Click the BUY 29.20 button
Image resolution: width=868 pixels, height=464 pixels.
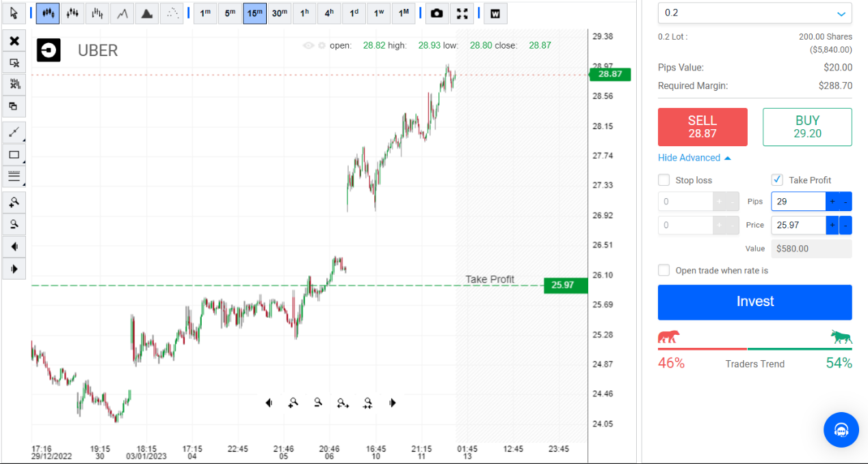(x=807, y=127)
